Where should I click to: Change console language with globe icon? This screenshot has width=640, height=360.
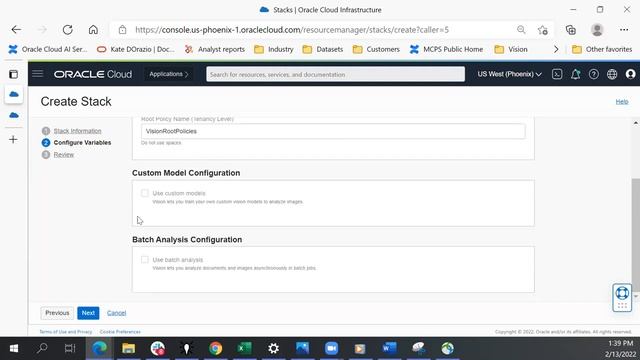pyautogui.click(x=612, y=74)
